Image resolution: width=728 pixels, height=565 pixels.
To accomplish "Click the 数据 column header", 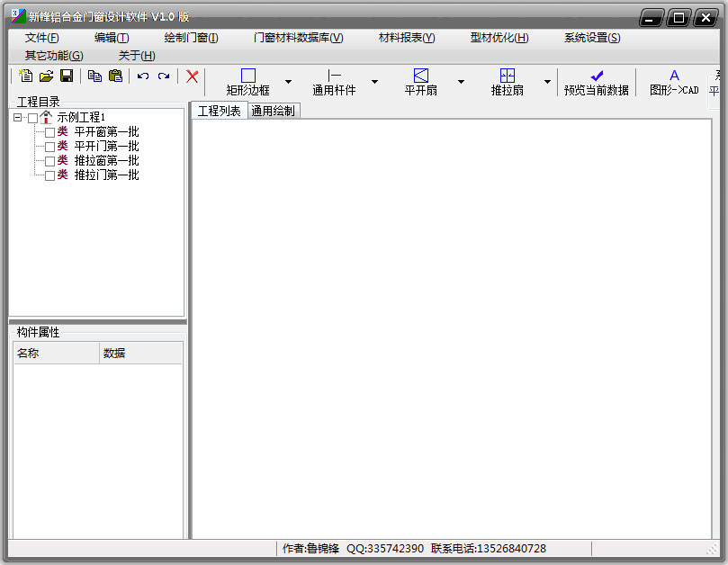I will (141, 354).
